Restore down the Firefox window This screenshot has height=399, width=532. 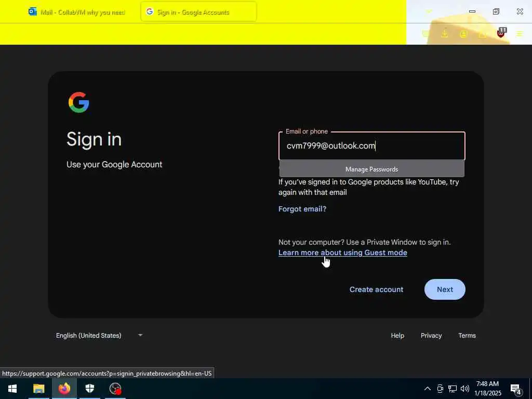pos(496,11)
